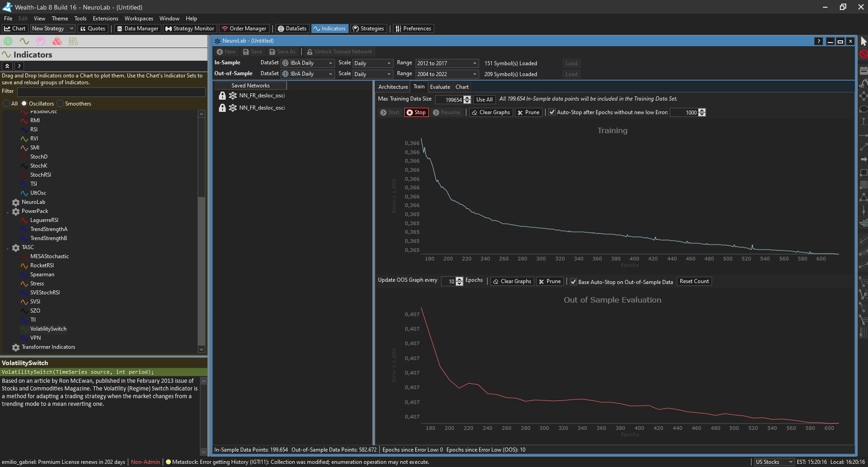Open Preferences from the toolbar
The height and width of the screenshot is (467, 868).
point(413,29)
